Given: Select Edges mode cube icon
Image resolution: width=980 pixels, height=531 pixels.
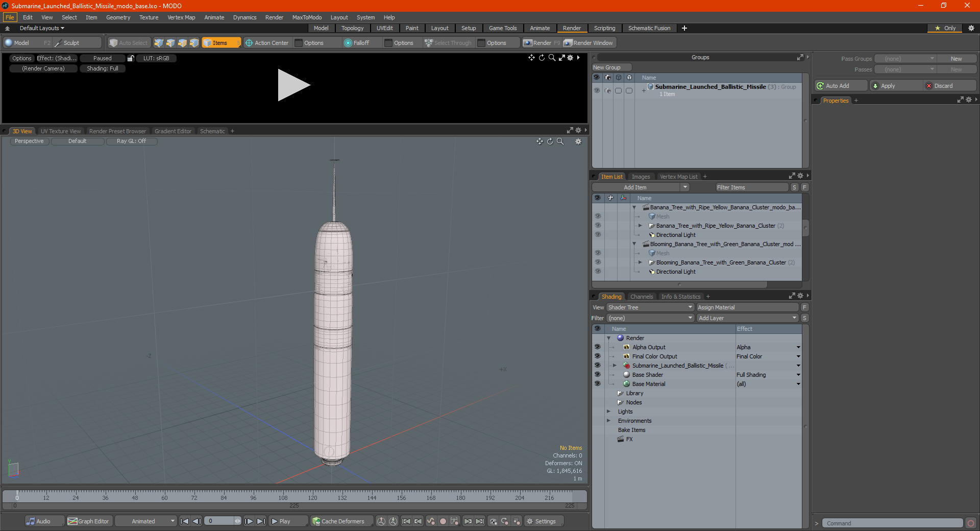Looking at the screenshot, I should (x=170, y=43).
